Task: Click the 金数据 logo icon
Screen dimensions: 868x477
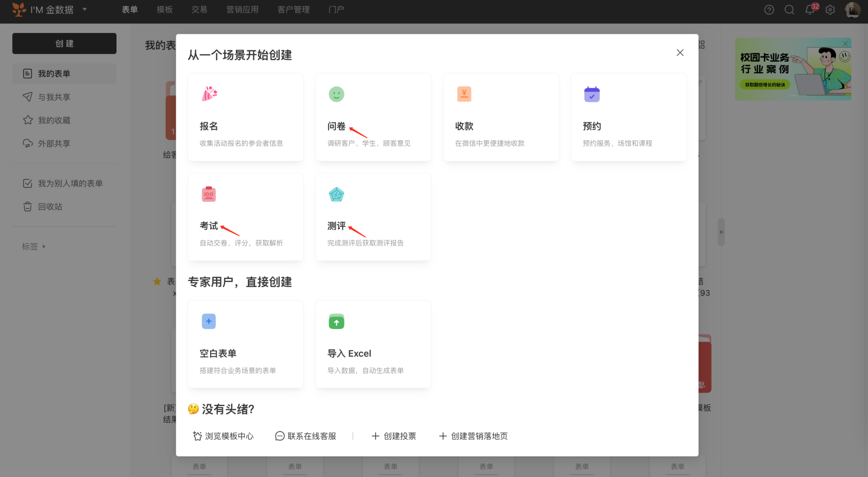Action: 19,10
